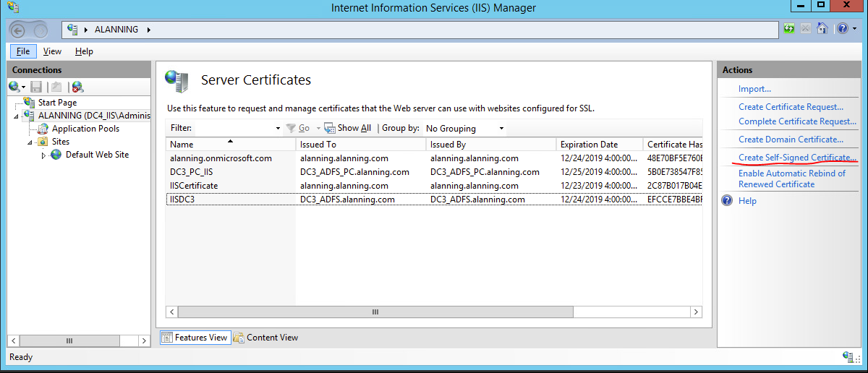Open the Create Connection dropdown arrow

point(24,87)
